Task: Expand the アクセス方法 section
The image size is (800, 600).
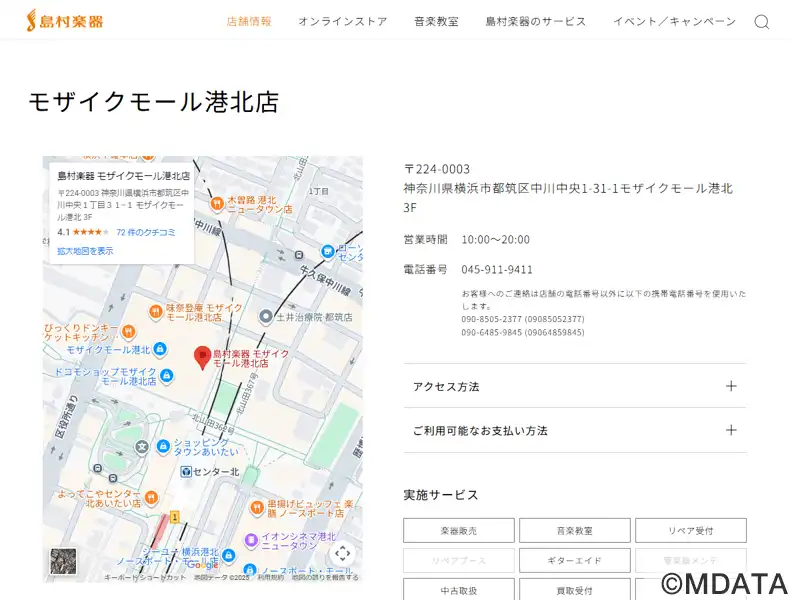Action: point(574,386)
